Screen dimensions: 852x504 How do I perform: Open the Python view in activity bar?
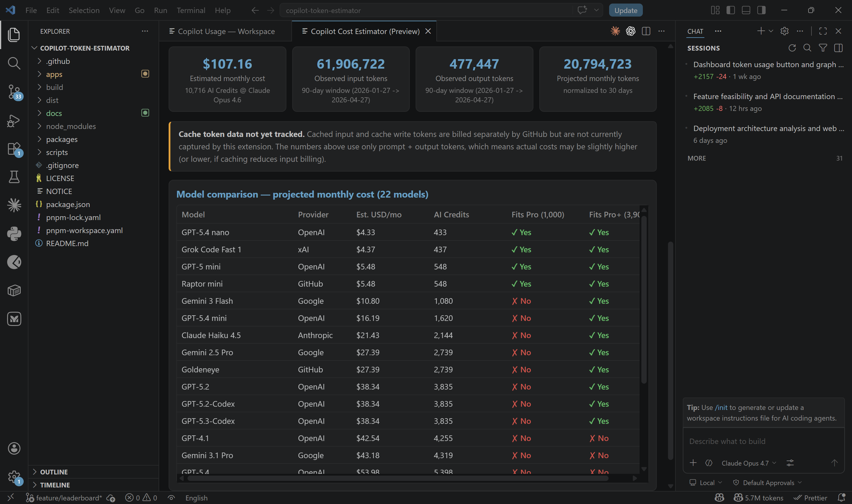(x=14, y=234)
